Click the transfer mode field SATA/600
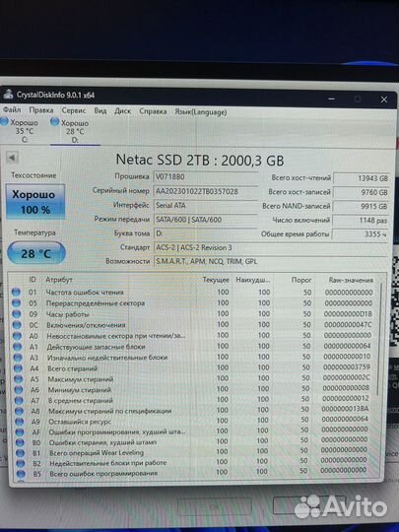Viewport: 399px width, 532px height. click(206, 220)
